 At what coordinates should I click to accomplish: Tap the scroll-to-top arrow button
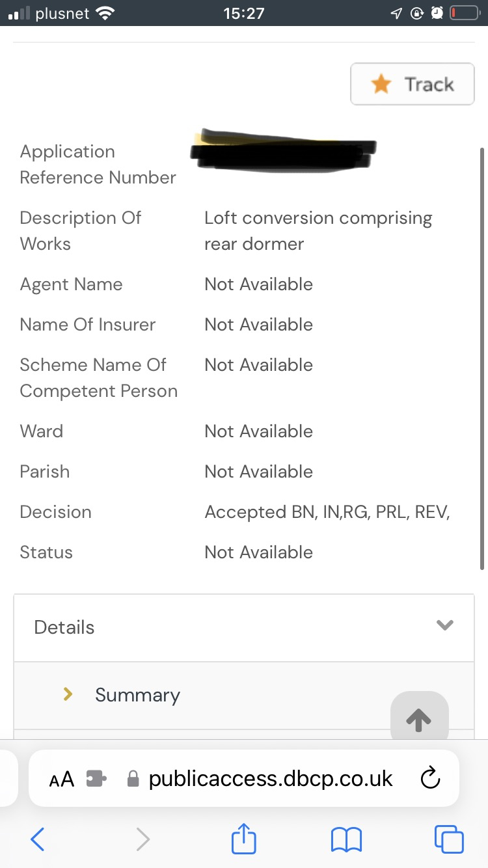[x=419, y=719]
